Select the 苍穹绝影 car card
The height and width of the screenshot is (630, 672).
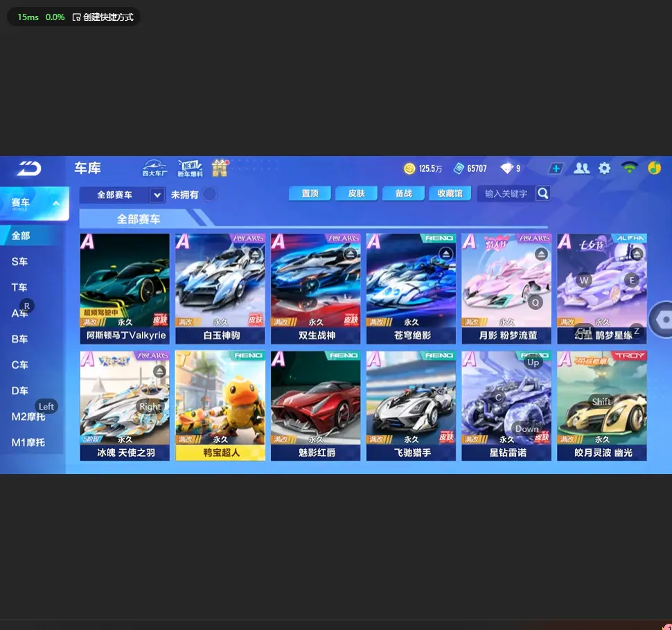point(412,288)
